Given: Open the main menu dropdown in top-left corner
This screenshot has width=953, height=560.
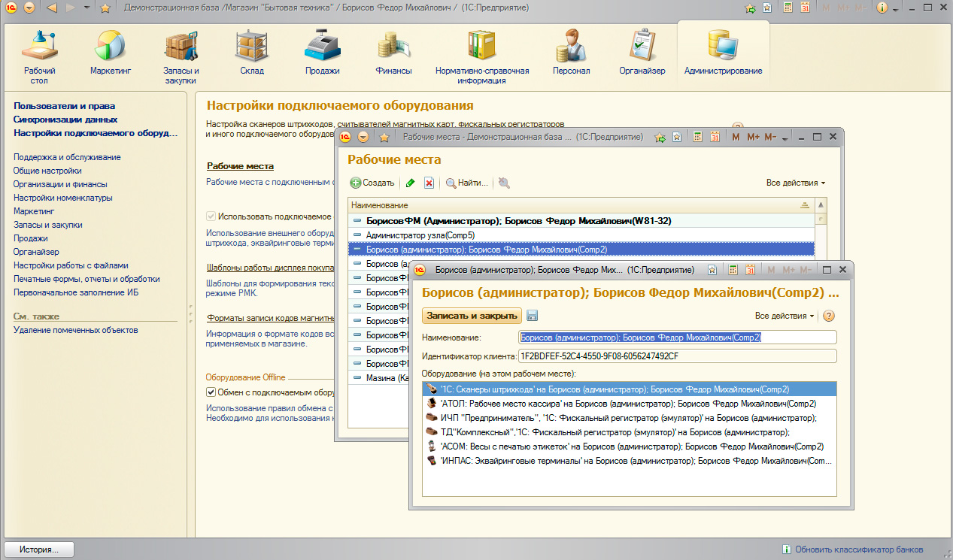Looking at the screenshot, I should pos(29,8).
